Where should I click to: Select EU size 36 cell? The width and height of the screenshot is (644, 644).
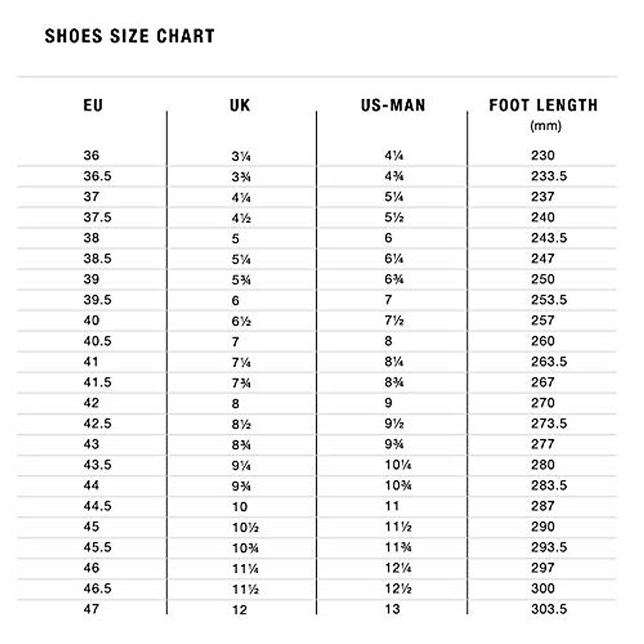pyautogui.click(x=91, y=156)
